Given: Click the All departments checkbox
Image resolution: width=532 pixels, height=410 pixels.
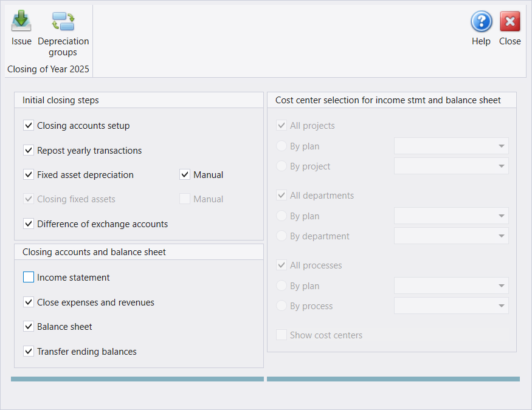Looking at the screenshot, I should coord(282,195).
